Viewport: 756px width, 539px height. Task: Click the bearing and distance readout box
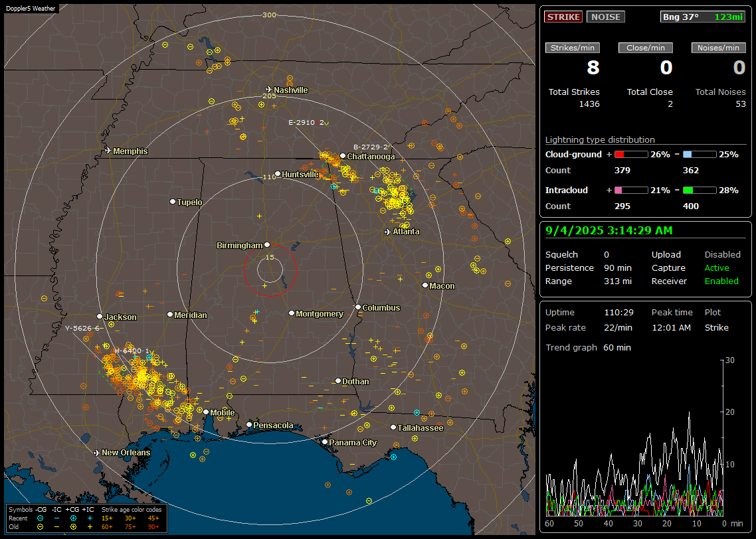(x=702, y=17)
